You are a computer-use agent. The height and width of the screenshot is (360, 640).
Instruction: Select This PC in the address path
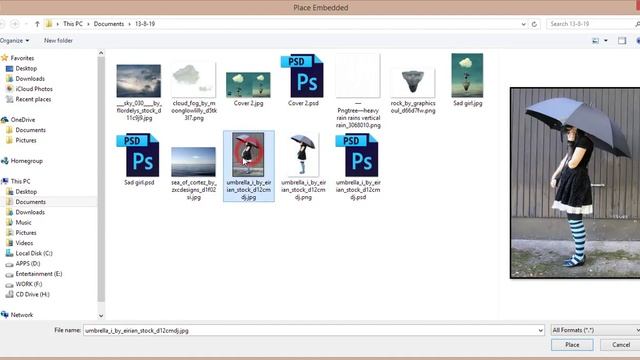click(73, 24)
